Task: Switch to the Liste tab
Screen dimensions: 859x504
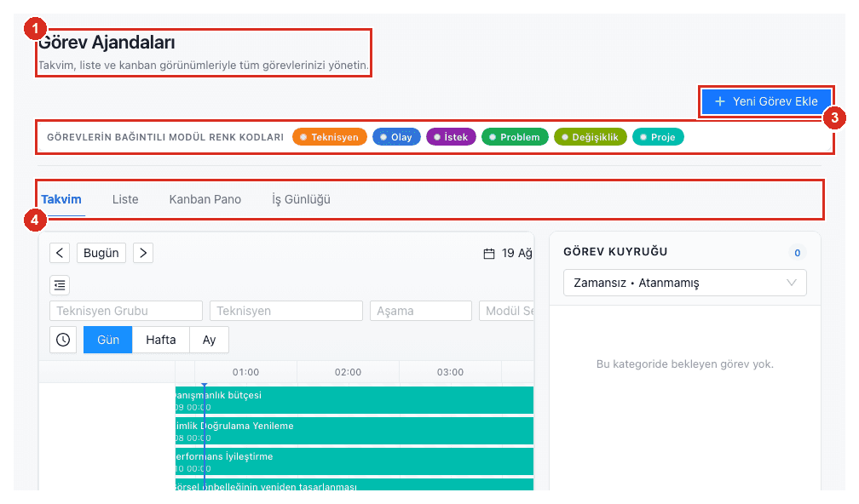Action: 125,199
